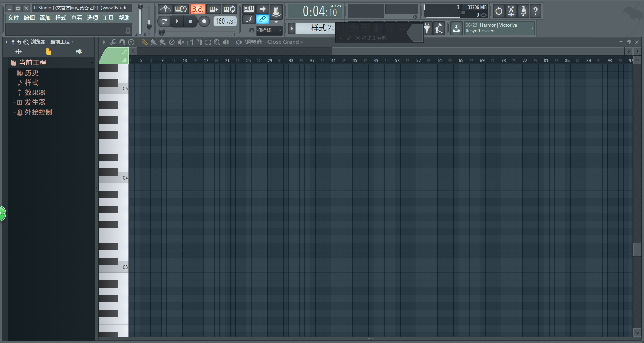
Task: Toggle wait for input before recording
Action: coord(181,9)
